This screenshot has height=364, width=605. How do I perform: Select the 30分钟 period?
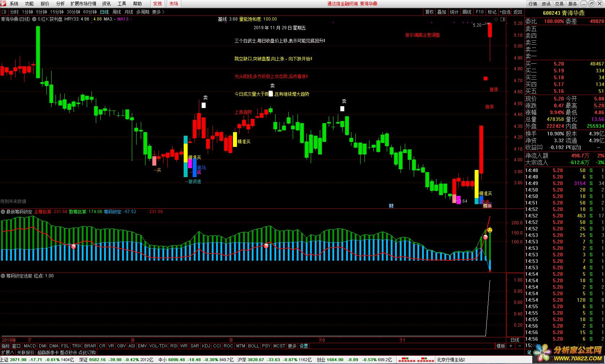pos(73,12)
